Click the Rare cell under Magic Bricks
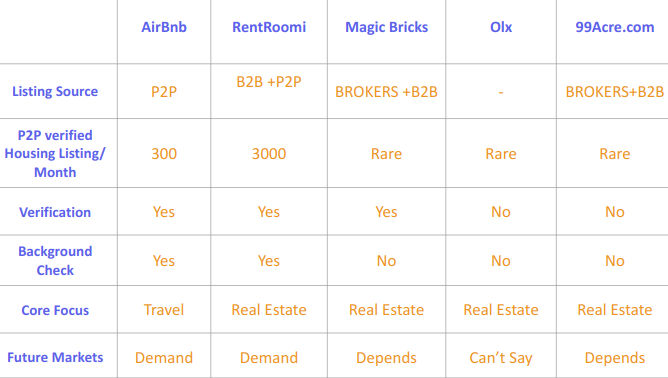Viewport: 668px width, 378px height. (x=386, y=154)
